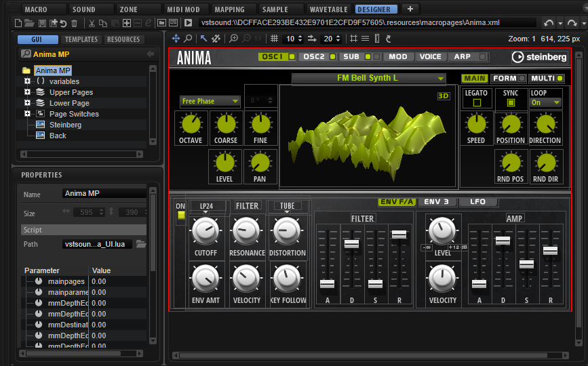Click the panel-with-folder icon next to the script icon

tap(161, 23)
